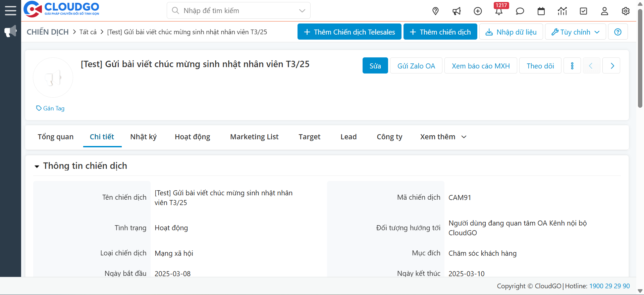This screenshot has height=295, width=644.
Task: Click the Sửa button
Action: [375, 66]
